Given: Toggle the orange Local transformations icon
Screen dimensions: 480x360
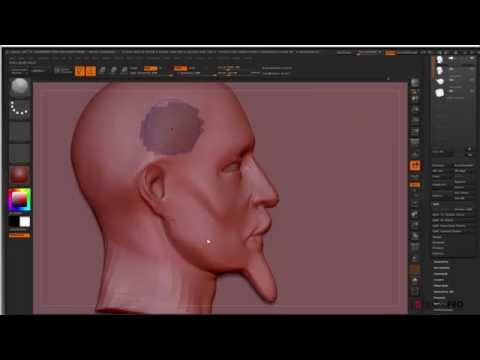Looking at the screenshot, I should tap(415, 166).
